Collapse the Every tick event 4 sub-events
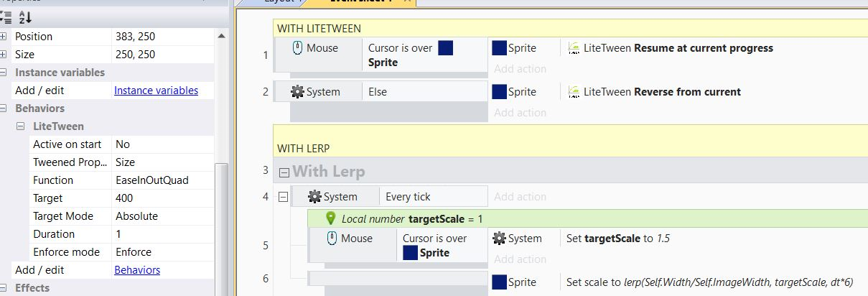868x296 pixels. click(x=283, y=196)
